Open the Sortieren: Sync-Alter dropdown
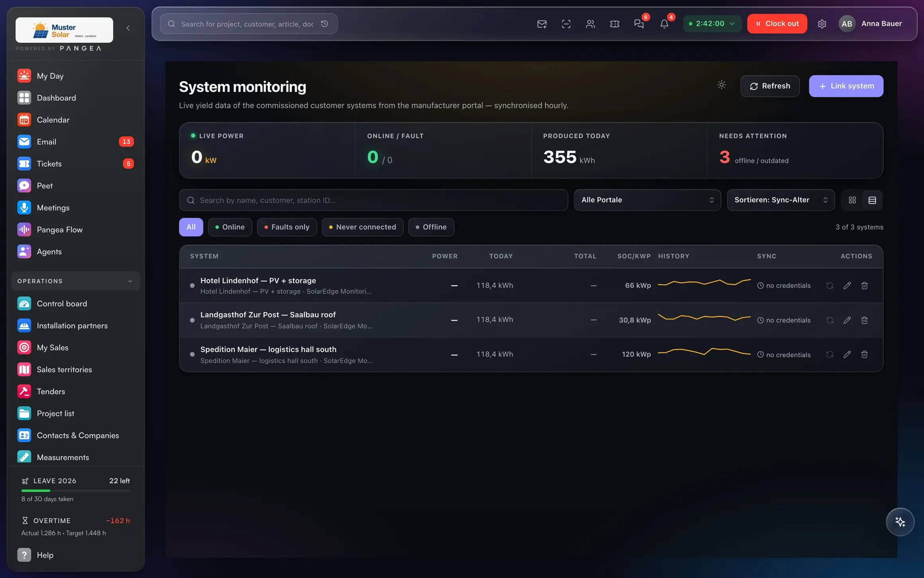This screenshot has width=924, height=578. tap(781, 200)
